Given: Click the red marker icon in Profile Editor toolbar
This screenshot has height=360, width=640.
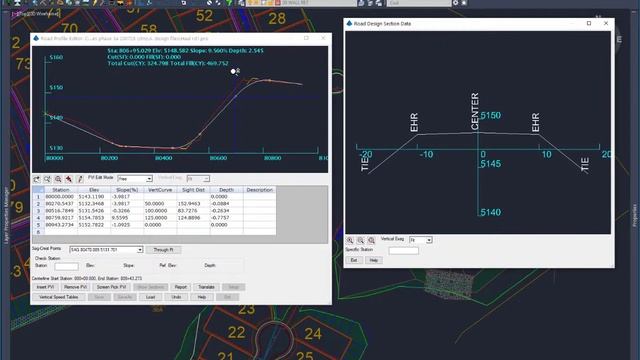Looking at the screenshot, I should pyautogui.click(x=69, y=179).
